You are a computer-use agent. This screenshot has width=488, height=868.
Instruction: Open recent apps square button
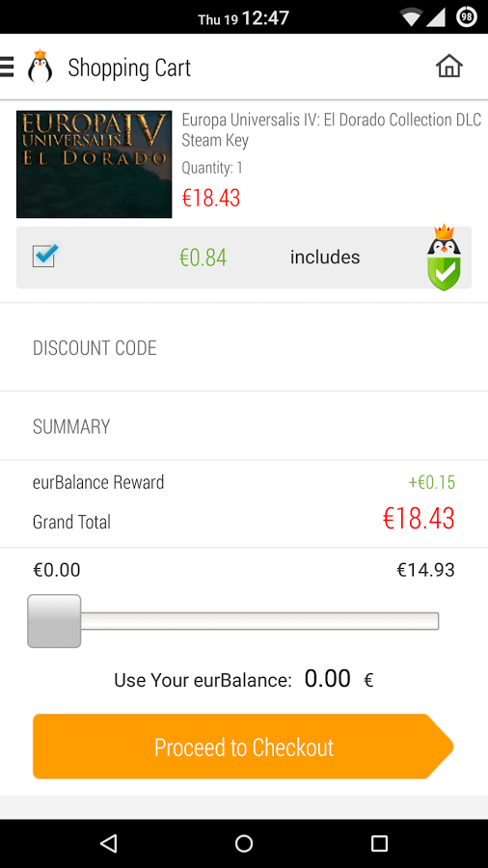[x=379, y=843]
